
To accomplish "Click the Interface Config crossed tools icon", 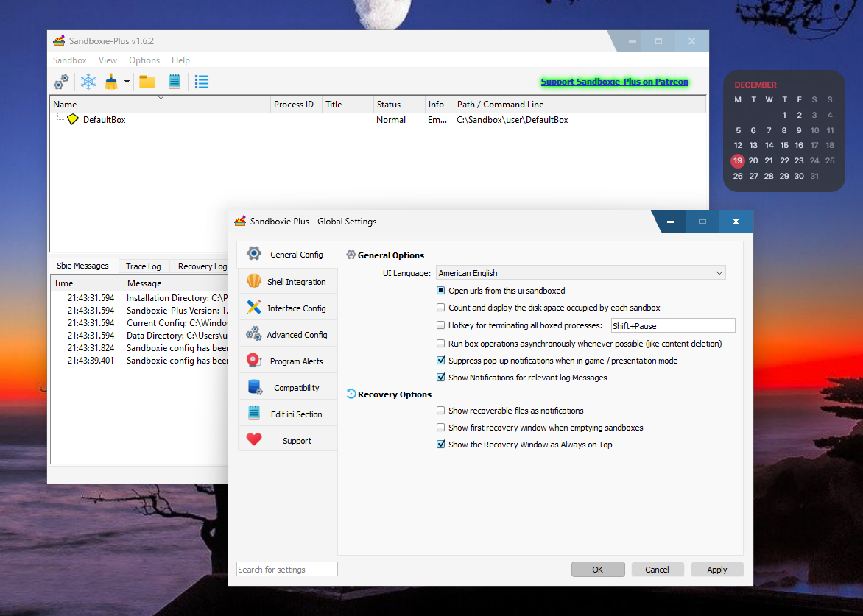I will pyautogui.click(x=254, y=307).
